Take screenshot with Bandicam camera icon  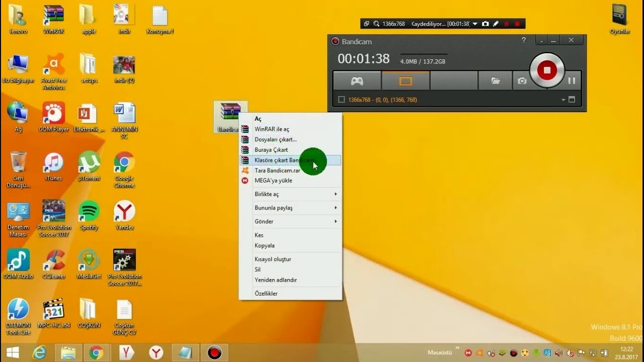click(x=522, y=80)
